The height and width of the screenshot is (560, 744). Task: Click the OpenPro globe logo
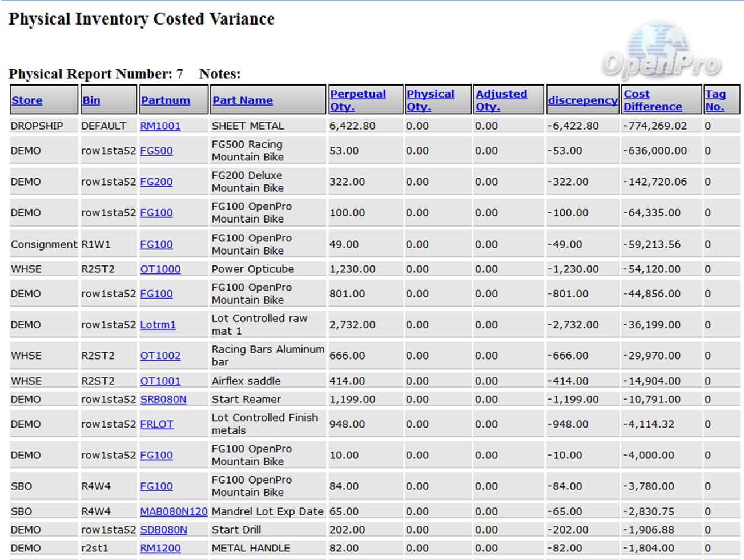tap(661, 53)
